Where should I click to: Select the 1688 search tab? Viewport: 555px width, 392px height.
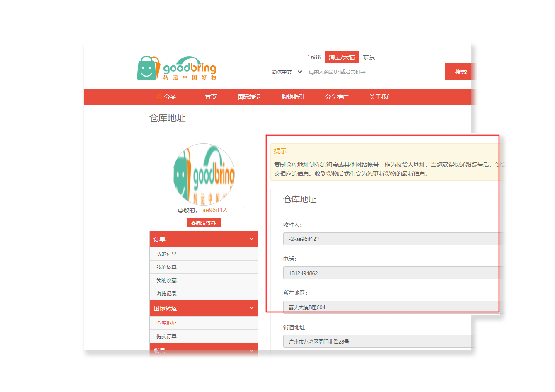tap(314, 57)
